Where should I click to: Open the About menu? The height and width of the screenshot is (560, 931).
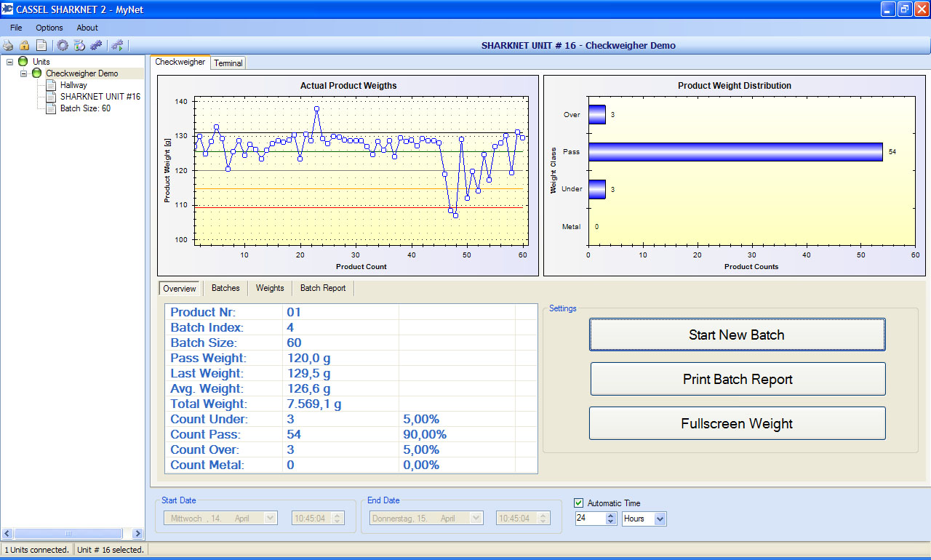pyautogui.click(x=87, y=28)
